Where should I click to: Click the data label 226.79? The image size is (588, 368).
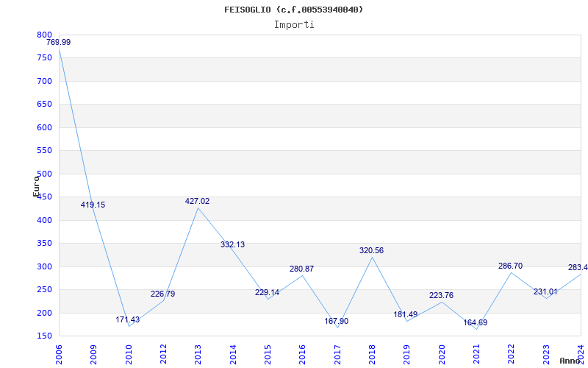(x=162, y=294)
